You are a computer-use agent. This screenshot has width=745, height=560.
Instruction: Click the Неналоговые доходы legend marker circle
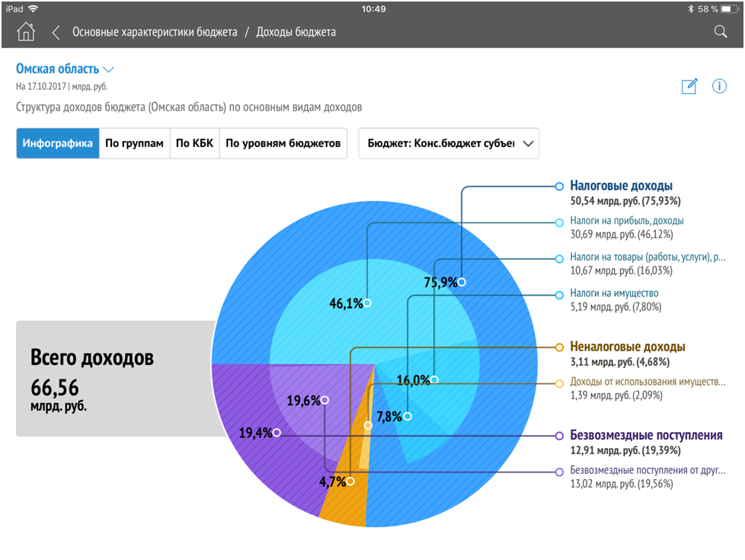pos(560,346)
